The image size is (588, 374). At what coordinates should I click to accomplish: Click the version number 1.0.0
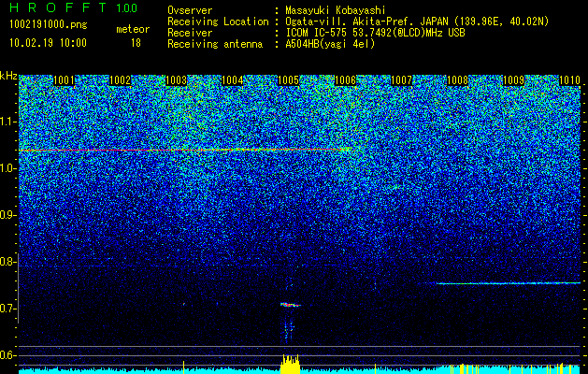click(x=127, y=8)
